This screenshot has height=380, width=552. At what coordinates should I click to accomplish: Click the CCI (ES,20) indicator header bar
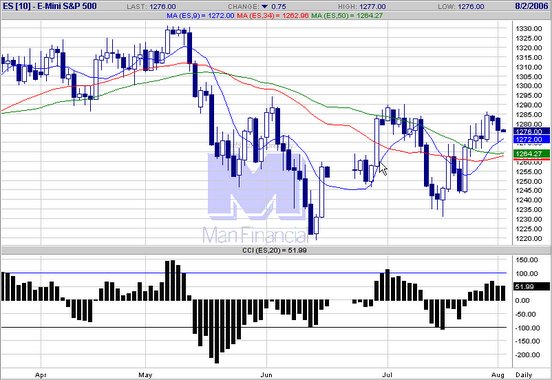coord(275,250)
